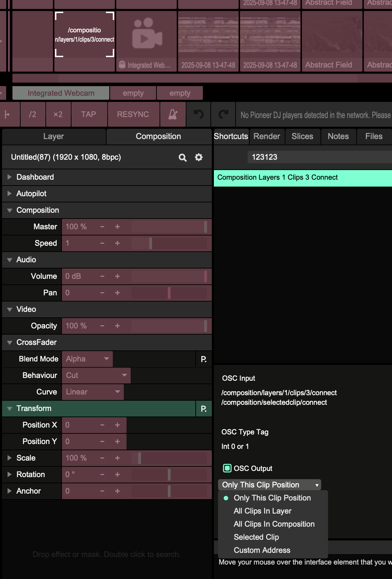Click the Transform P. preset icon
The width and height of the screenshot is (392, 579).
point(204,409)
